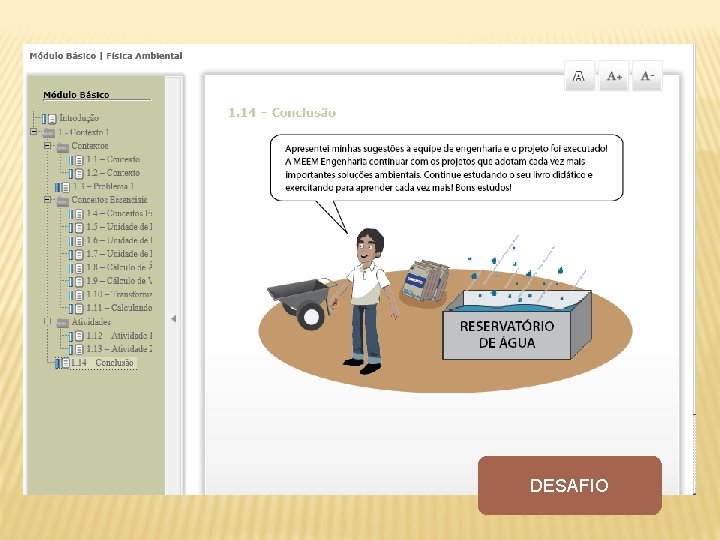The width and height of the screenshot is (720, 540).
Task: Open the Introdução page in tree
Action: pos(79,118)
